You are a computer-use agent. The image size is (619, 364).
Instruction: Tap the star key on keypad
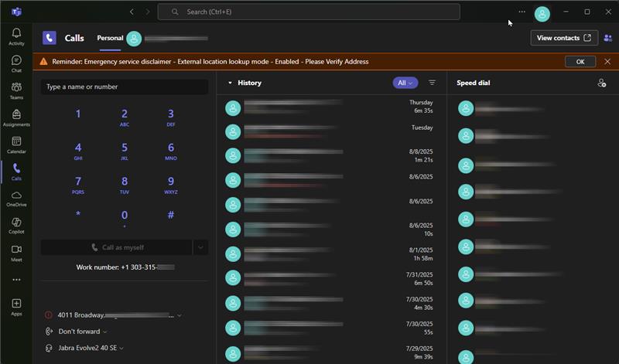pos(78,215)
